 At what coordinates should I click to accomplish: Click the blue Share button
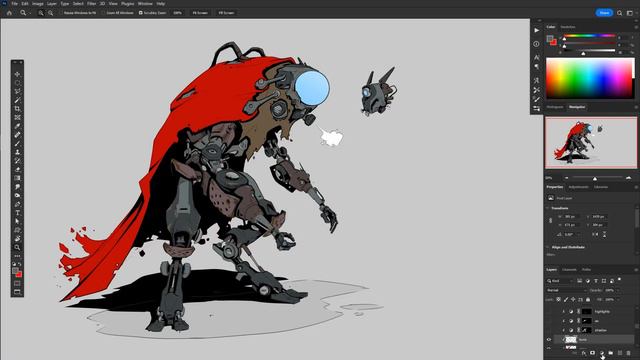click(604, 13)
